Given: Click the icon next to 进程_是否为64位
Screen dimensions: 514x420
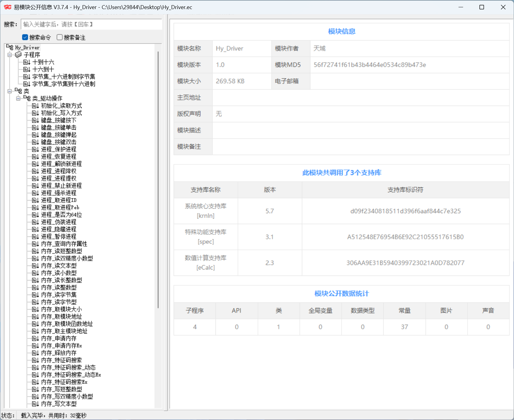Looking at the screenshot, I should click(35, 215).
